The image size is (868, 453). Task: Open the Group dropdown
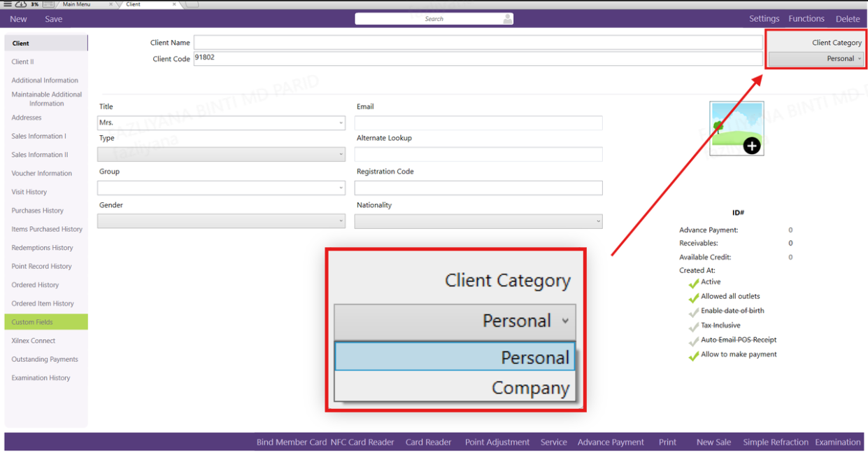click(341, 188)
